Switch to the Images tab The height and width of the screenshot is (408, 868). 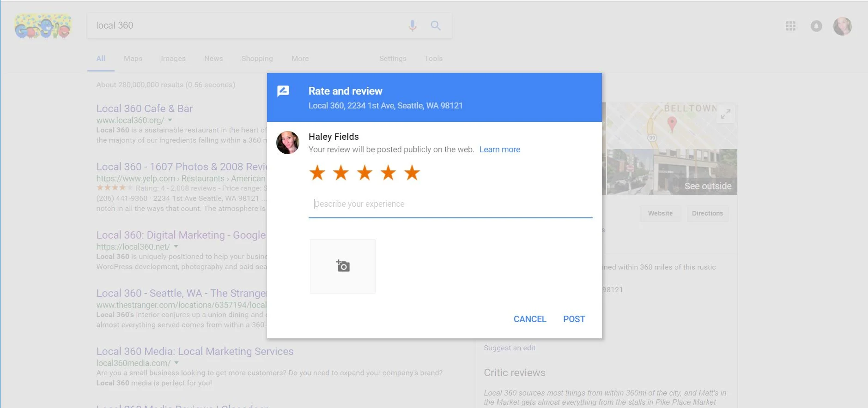pyautogui.click(x=173, y=59)
